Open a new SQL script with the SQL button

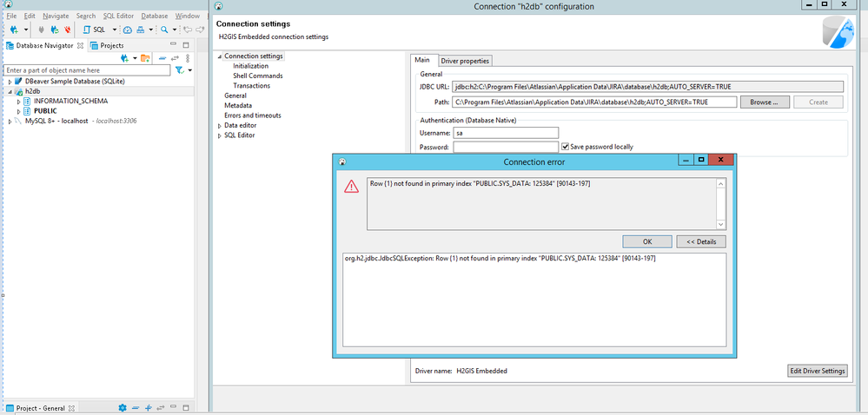95,30
